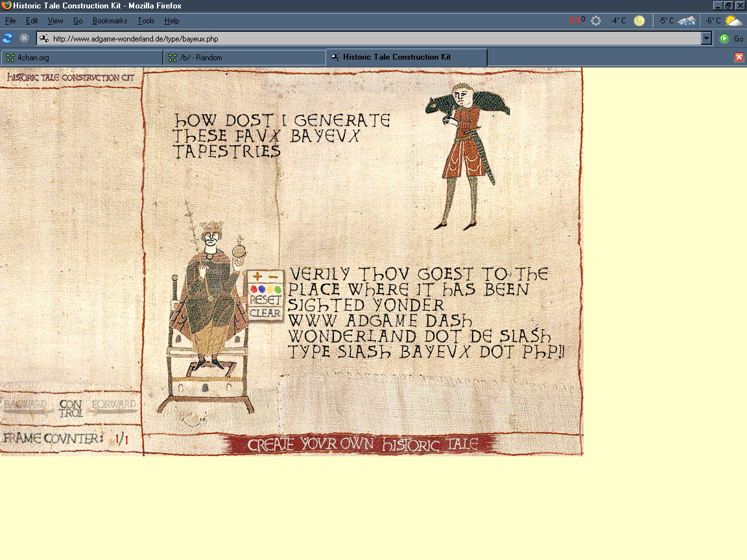Click the greyed-out Stop loading icon

point(24,38)
